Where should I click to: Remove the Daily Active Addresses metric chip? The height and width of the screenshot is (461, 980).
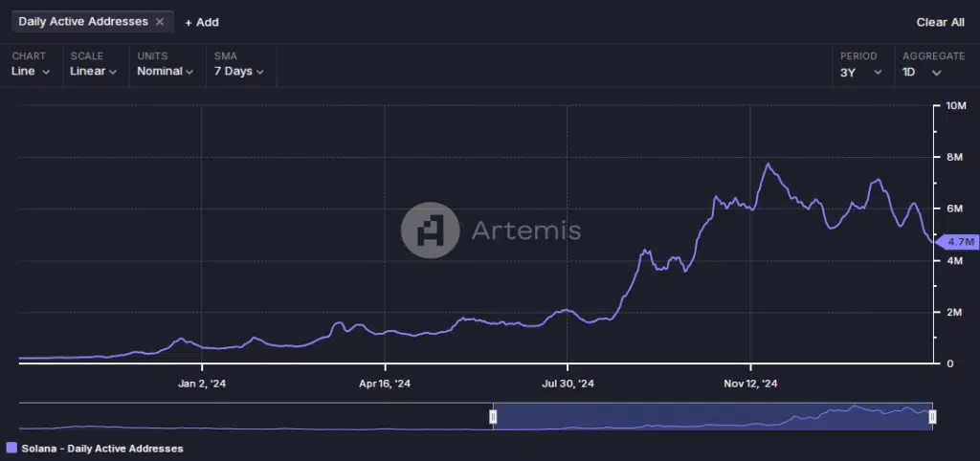[x=160, y=22]
